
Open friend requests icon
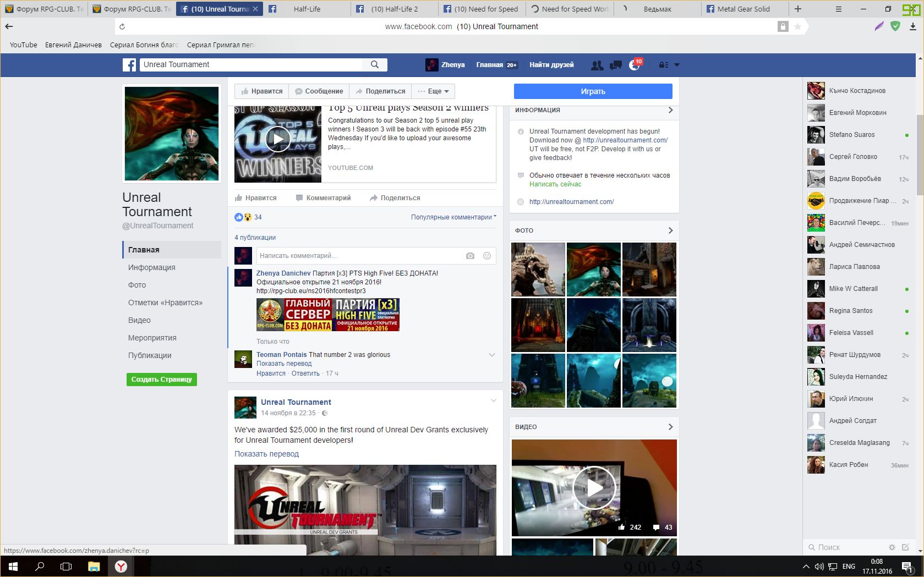point(597,65)
